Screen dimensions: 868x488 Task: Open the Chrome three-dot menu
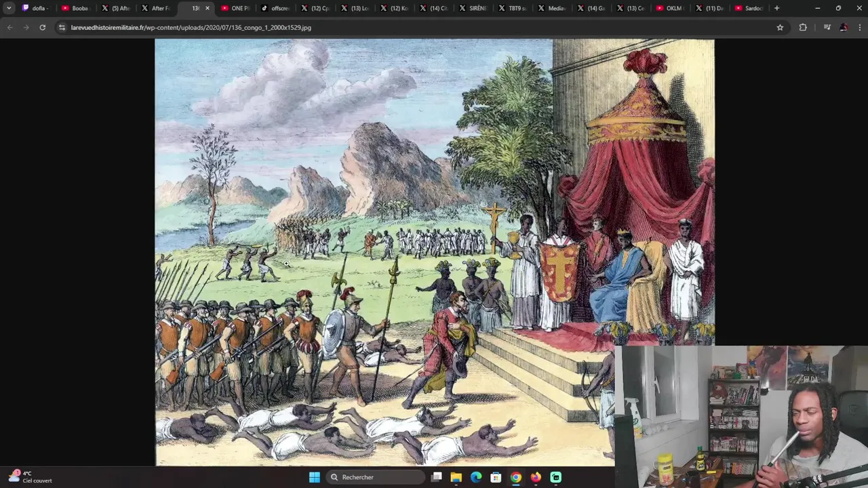(x=859, y=27)
